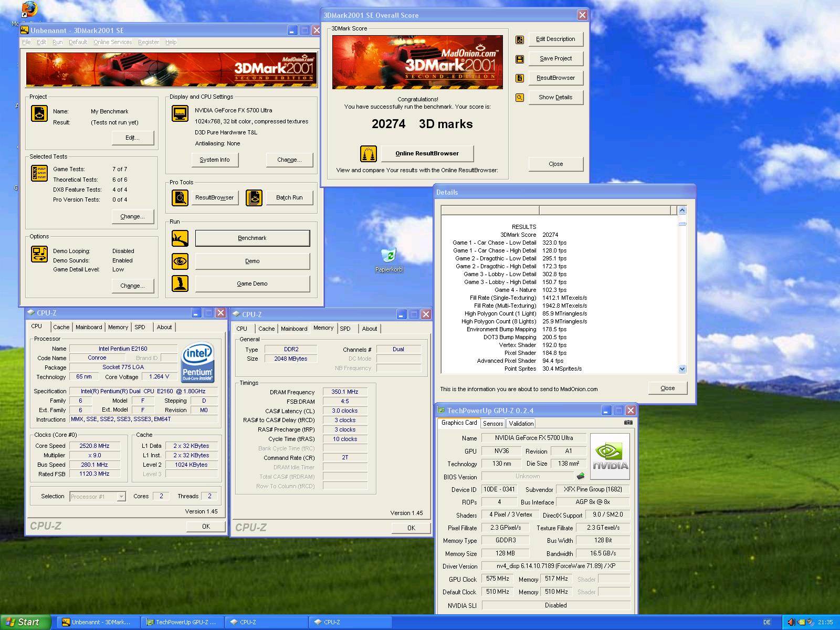Click the Game Demo button
This screenshot has height=630, width=840.
252,283
